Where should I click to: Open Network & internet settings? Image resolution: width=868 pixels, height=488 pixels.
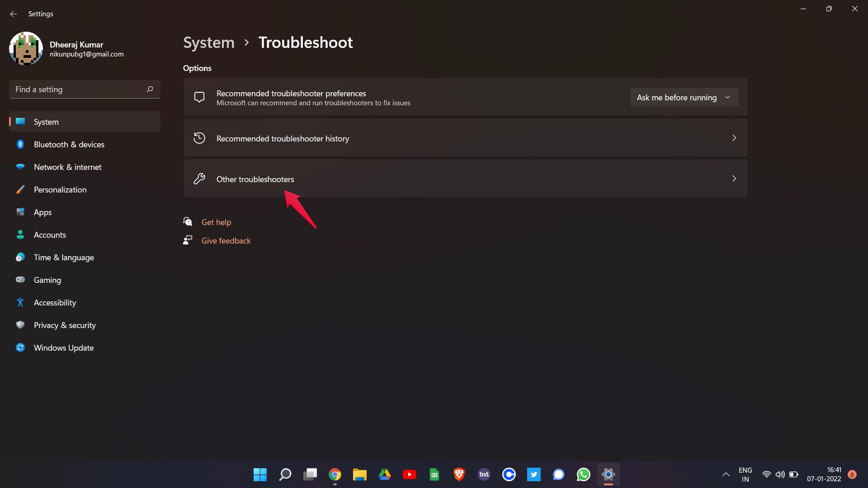coord(67,167)
